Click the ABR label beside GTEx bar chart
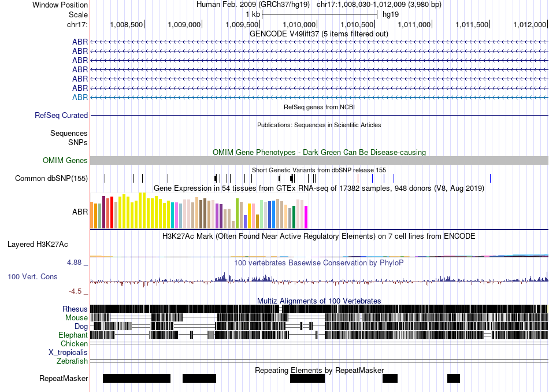 pos(80,212)
